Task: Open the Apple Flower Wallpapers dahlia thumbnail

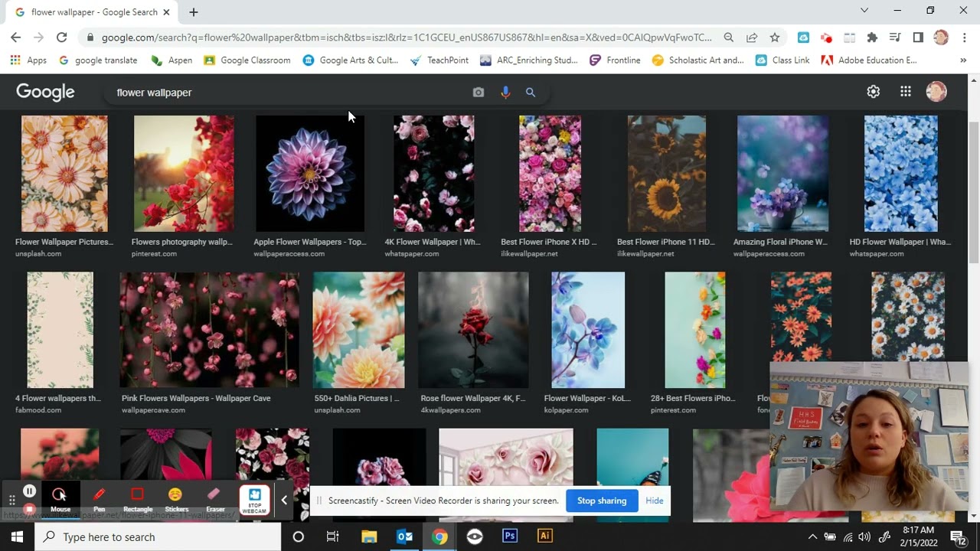Action: [x=310, y=174]
